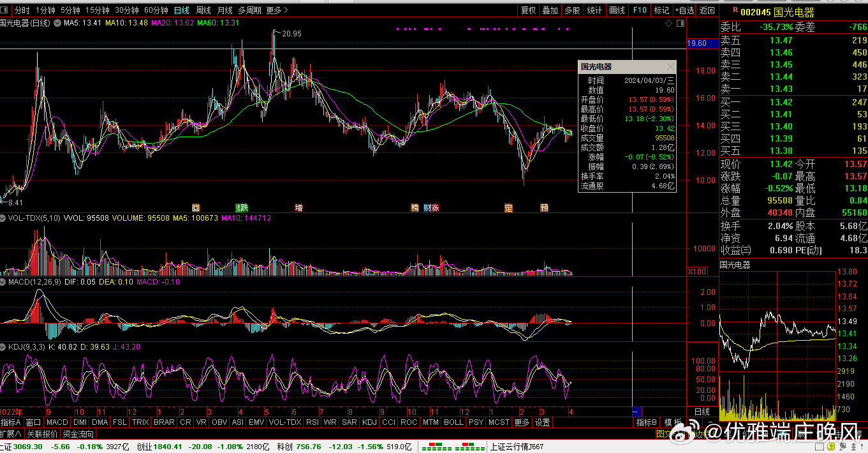Click the red R icon beside 002045
Screen dimensions: 868x453
click(x=735, y=11)
